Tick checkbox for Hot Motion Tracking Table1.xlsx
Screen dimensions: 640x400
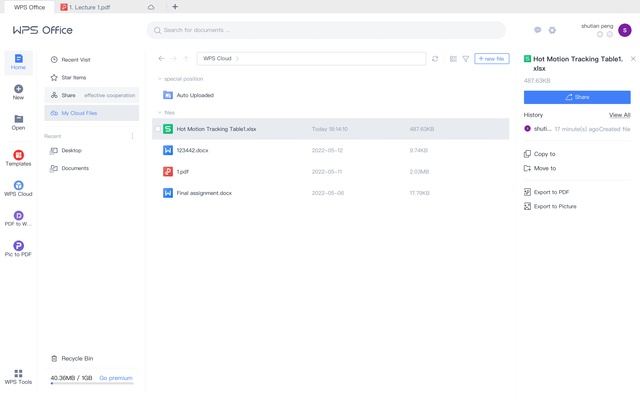point(158,129)
